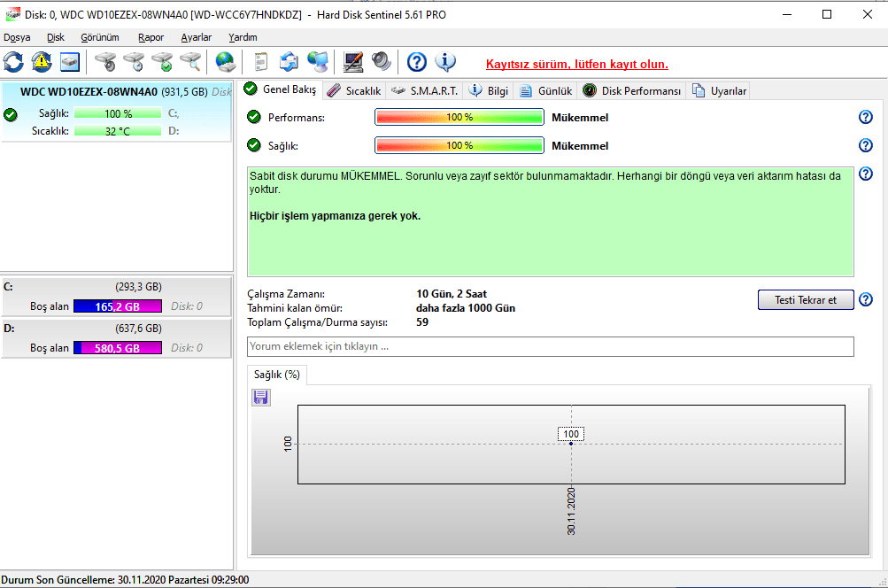The image size is (888, 588).
Task: Click the green check icon on the WDC disk entry
Action: point(11,115)
